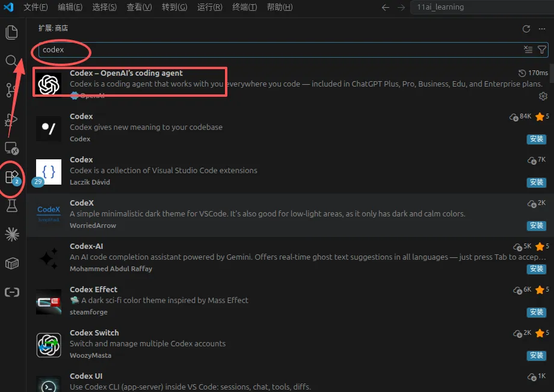
Task: Open the 运行(R) menu
Action: tap(209, 7)
